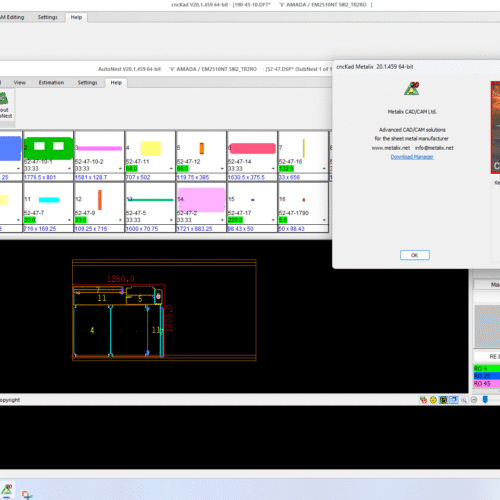Select the tiny part 52-47-17 thumbnail

253,200
